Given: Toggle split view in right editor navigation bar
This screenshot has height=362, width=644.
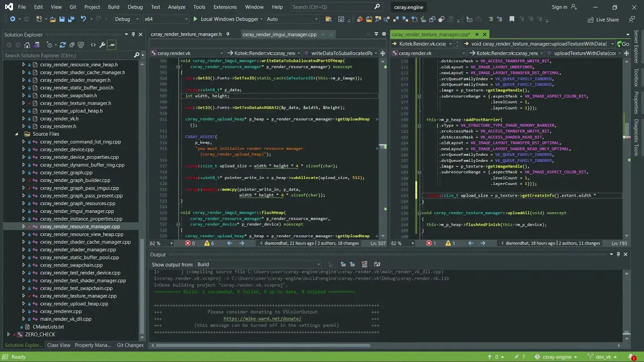Looking at the screenshot, I should [625, 53].
